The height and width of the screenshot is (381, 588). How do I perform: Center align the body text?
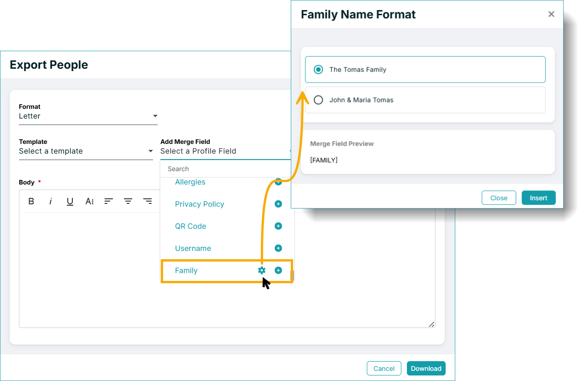point(128,201)
